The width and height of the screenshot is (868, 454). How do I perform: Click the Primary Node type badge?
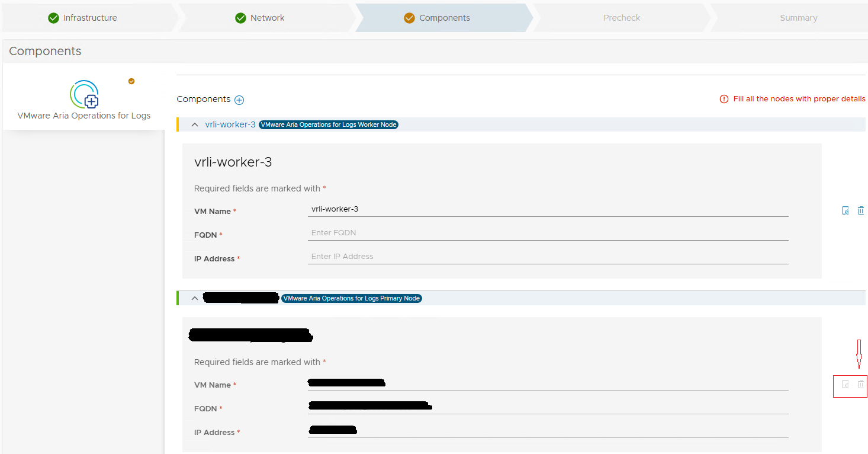click(352, 299)
